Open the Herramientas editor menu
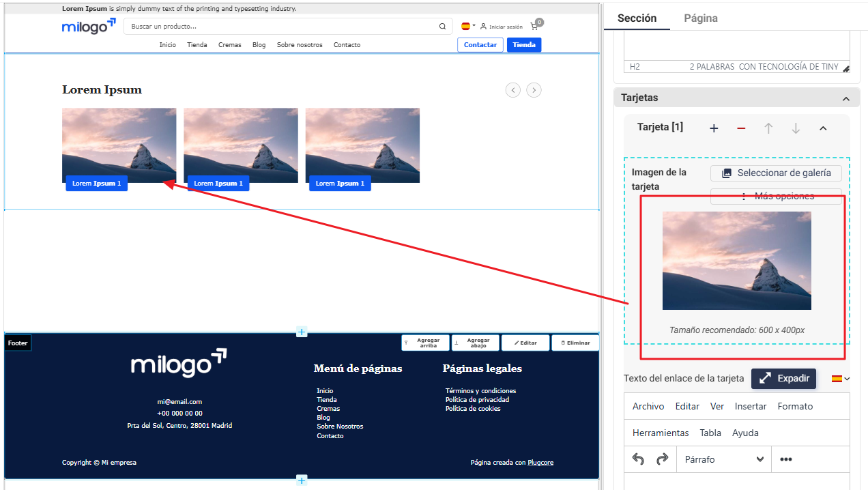Image resolution: width=868 pixels, height=490 pixels. point(661,433)
